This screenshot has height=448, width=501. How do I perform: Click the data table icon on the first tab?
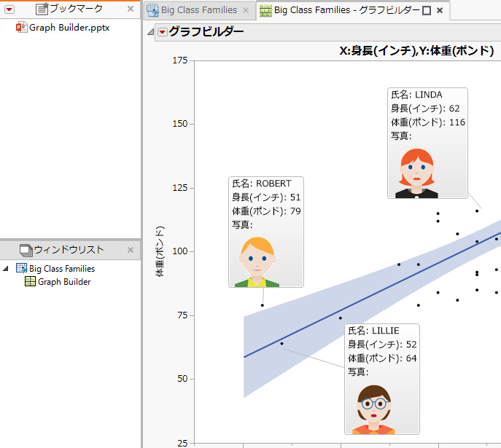pos(152,10)
